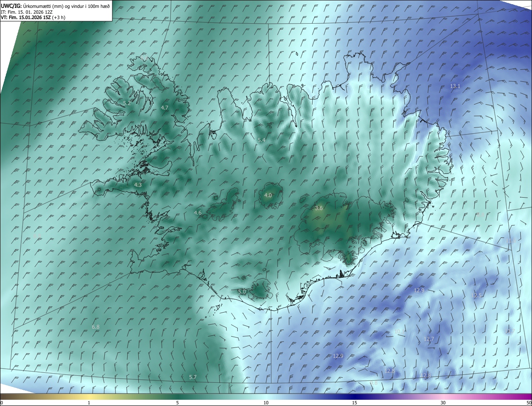Click the initial time line 'IT: Fim. 15. 01. 2026 12Z'
The image size is (532, 406).
click(27, 12)
